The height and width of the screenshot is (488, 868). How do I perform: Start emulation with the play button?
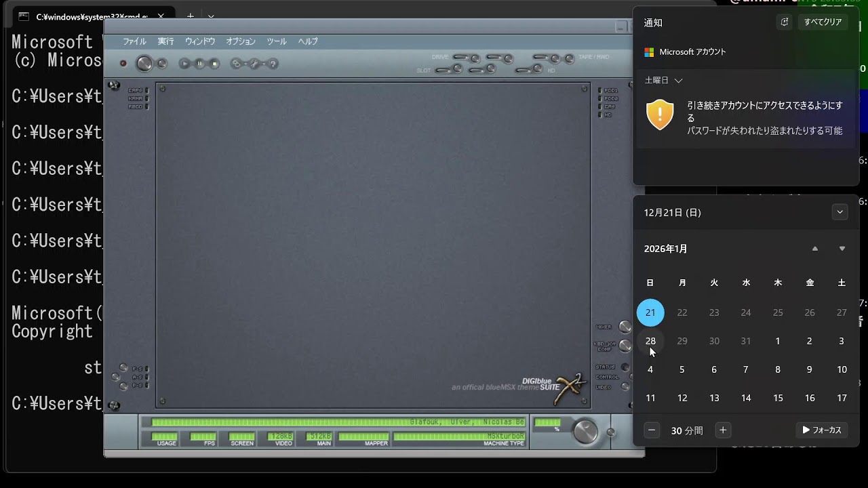click(x=184, y=64)
